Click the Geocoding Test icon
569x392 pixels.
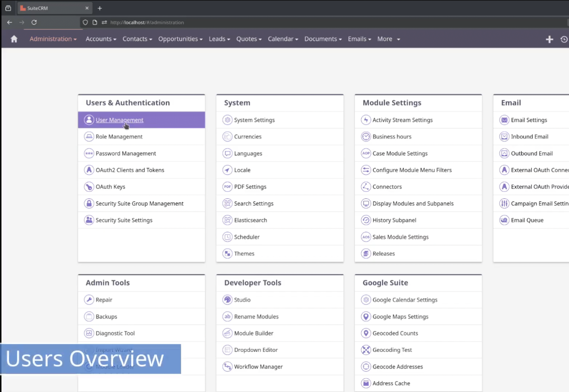[x=366, y=350]
